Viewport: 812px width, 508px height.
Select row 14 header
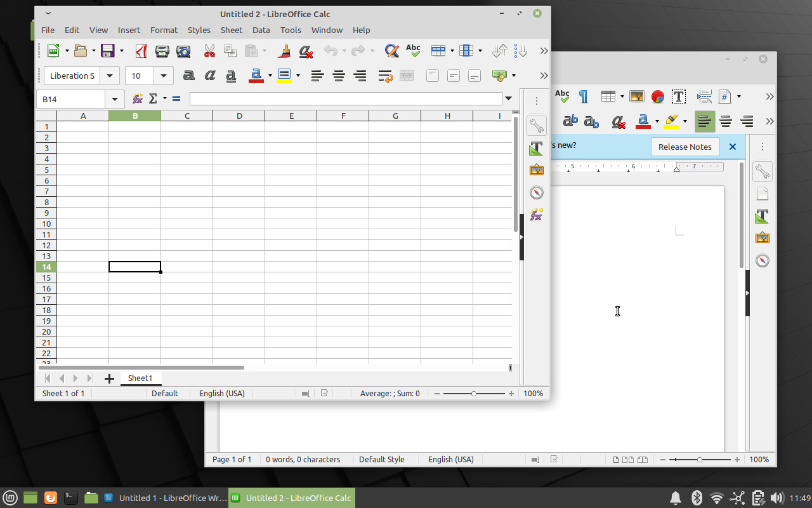pyautogui.click(x=46, y=267)
